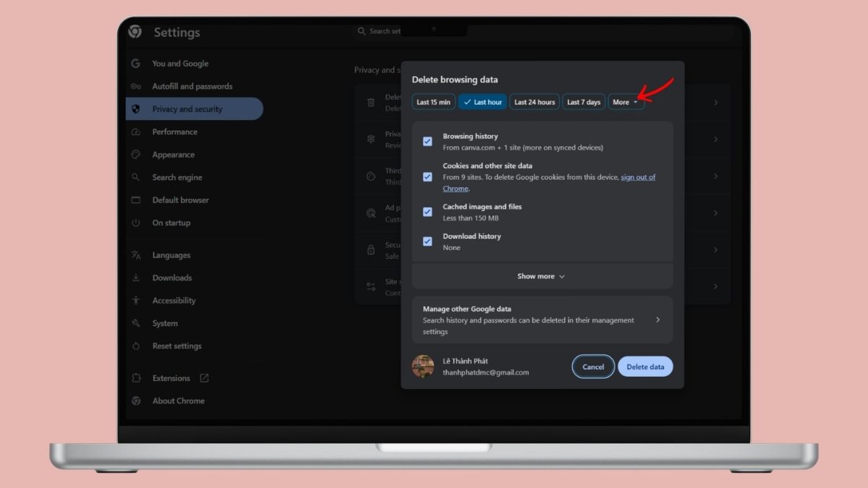Viewport: 868px width, 488px height.
Task: Expand the Show more section
Action: [x=541, y=276]
